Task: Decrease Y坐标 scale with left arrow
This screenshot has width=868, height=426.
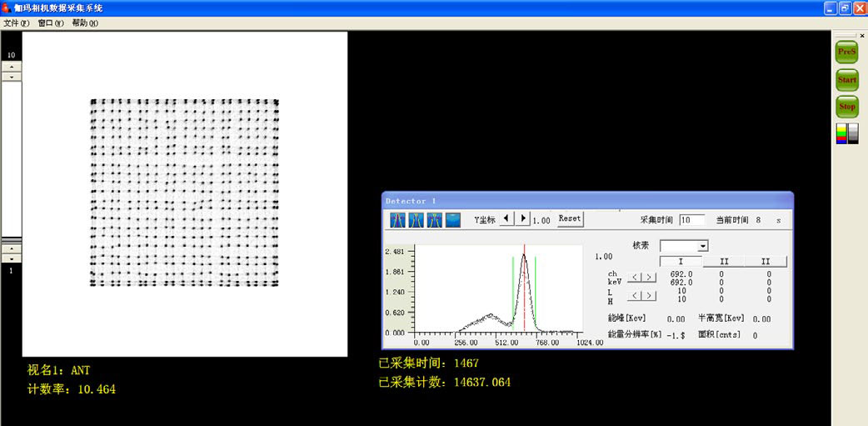Action: pos(506,219)
